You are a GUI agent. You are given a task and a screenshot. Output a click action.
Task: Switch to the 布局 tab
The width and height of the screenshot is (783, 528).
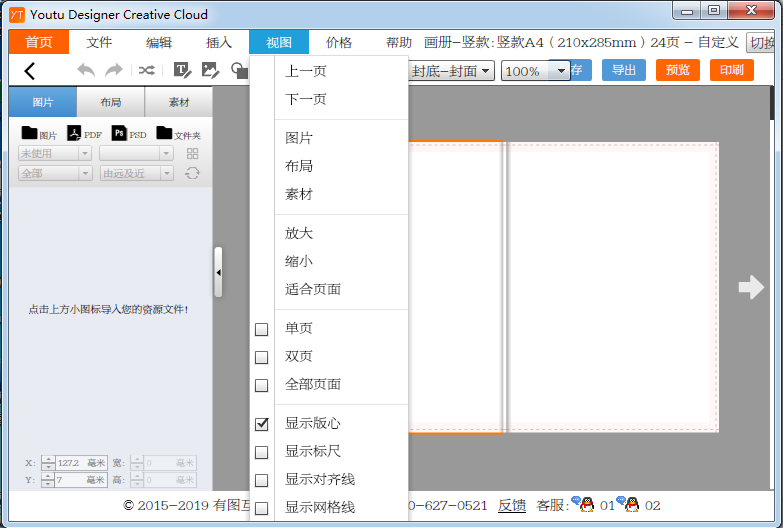(x=111, y=102)
